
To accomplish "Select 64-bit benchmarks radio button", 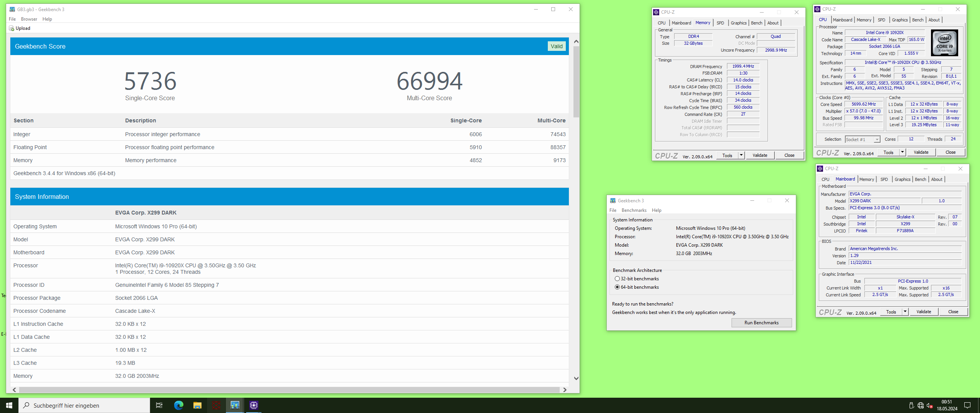I will click(x=617, y=287).
